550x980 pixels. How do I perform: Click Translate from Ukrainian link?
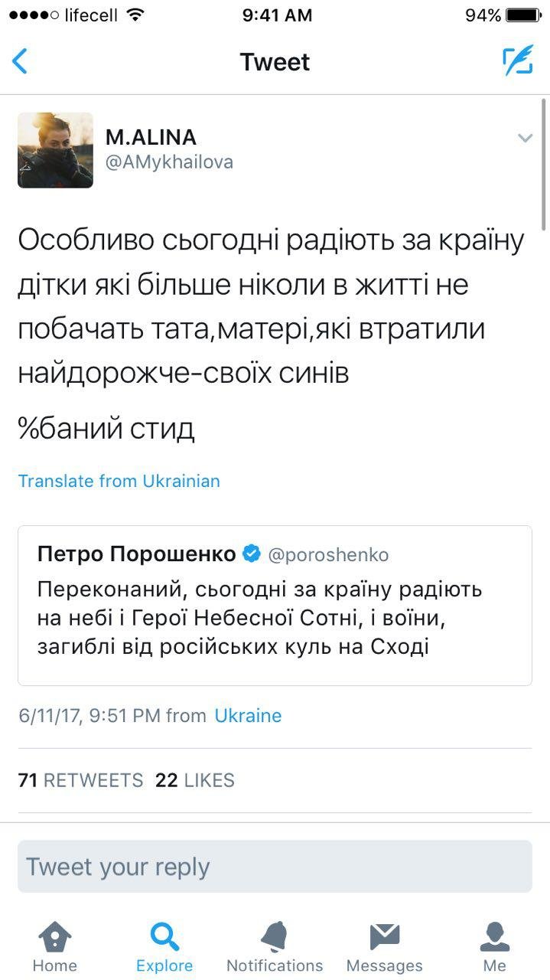(119, 481)
